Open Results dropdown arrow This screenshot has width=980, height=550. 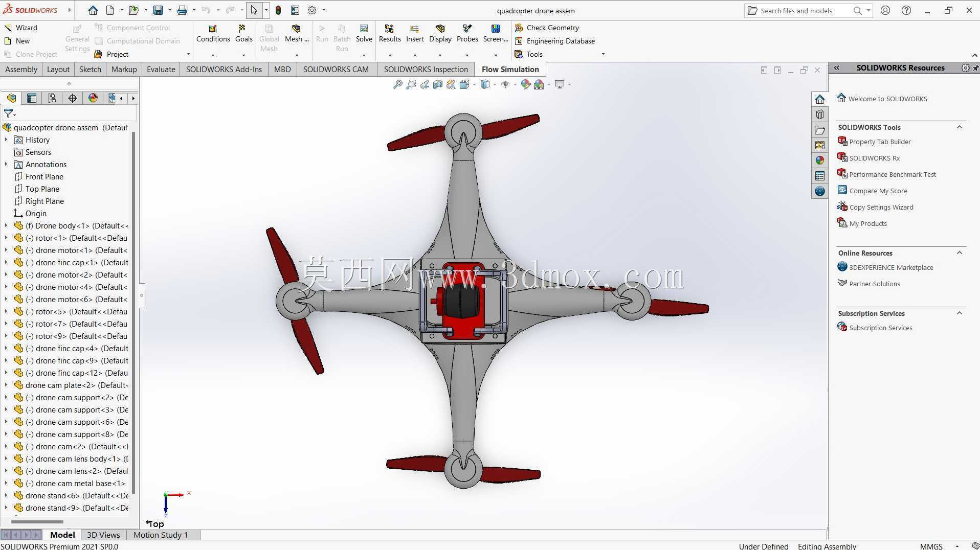389,55
